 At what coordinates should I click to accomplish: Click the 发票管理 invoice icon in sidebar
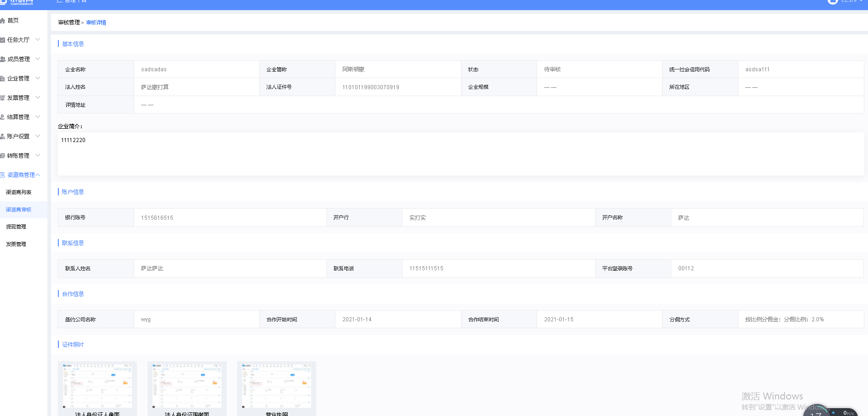point(3,98)
